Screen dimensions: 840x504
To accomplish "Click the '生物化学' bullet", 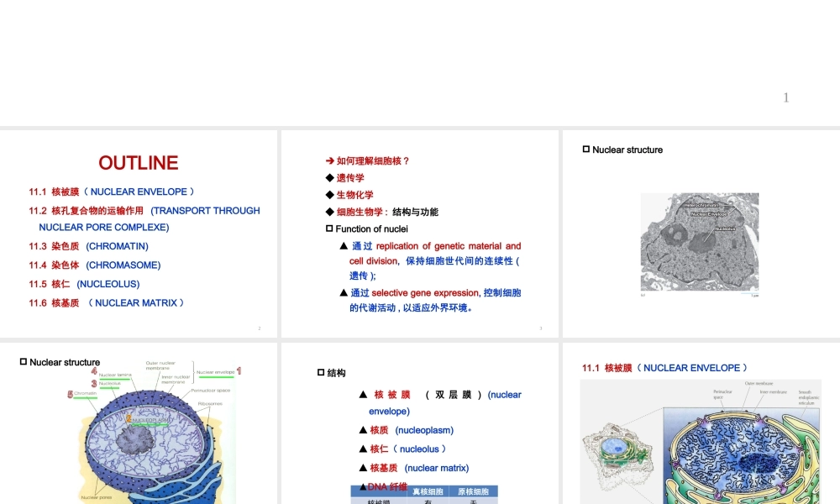I will [349, 195].
